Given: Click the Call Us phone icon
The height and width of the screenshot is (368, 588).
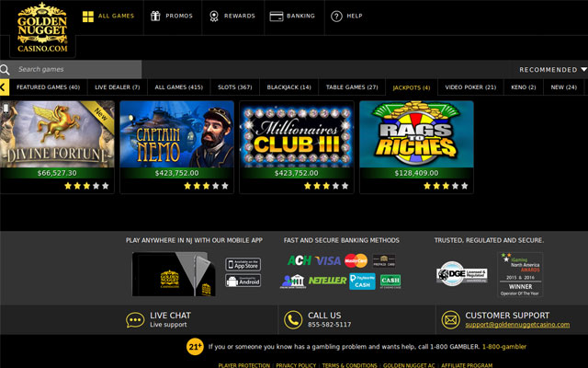Looking at the screenshot, I should tap(293, 320).
